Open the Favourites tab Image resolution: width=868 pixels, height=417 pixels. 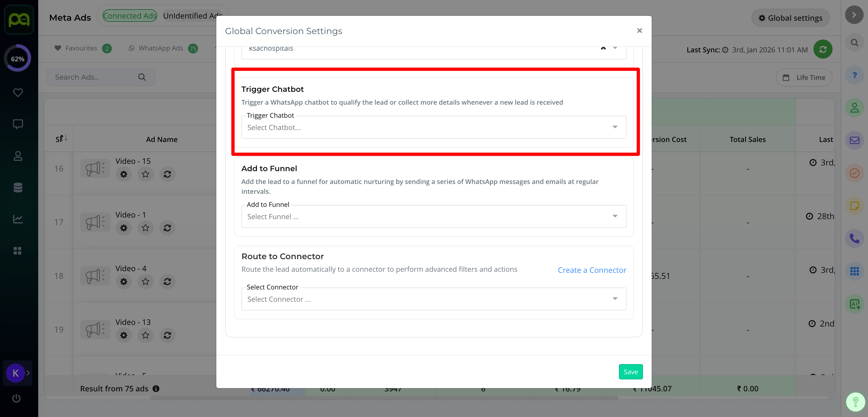pos(81,49)
